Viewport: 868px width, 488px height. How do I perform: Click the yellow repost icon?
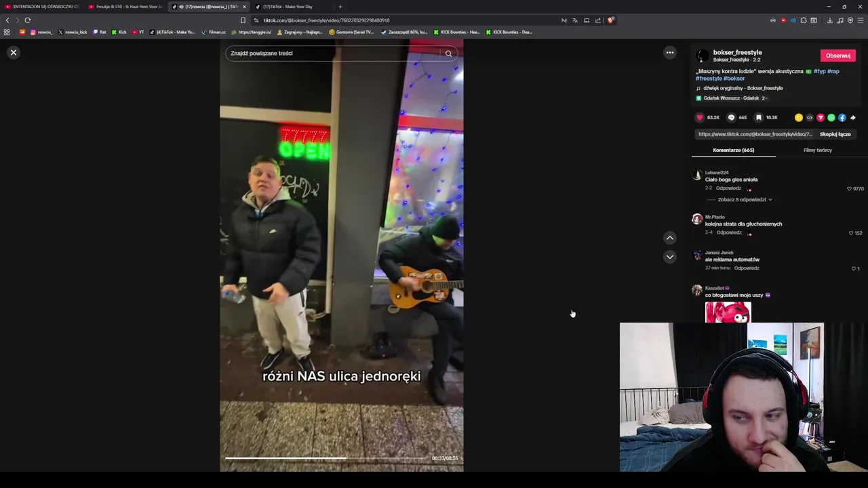[799, 117]
